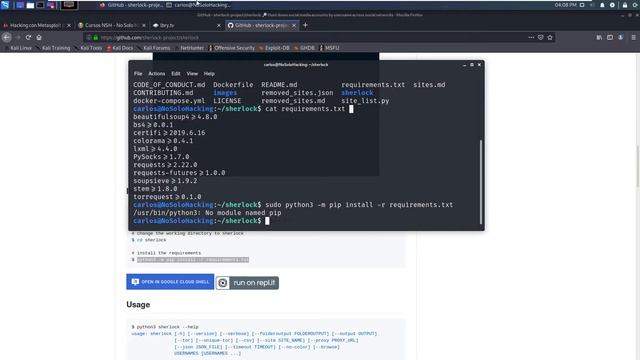Click the notifications bell in the system tray
640x360 pixels.
(602, 5)
